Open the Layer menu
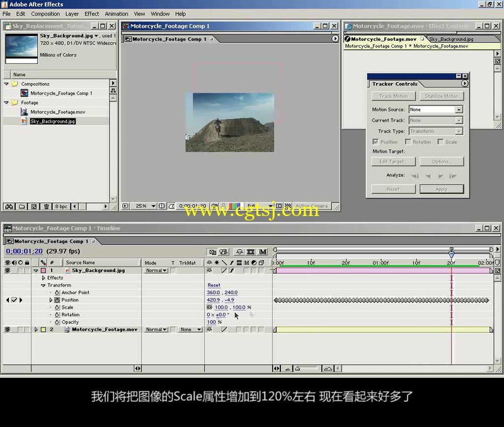This screenshot has height=427, width=504. [72, 14]
